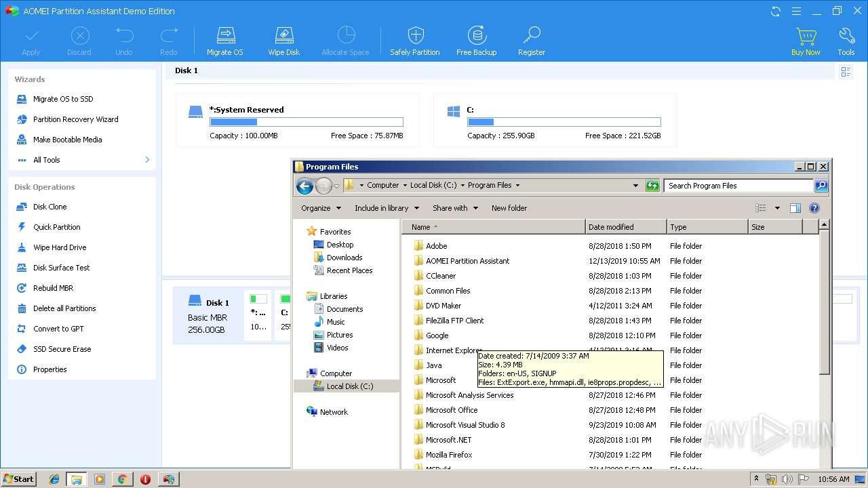Image resolution: width=868 pixels, height=488 pixels.
Task: Refresh AOMEI window using title-bar icon
Action: pos(776,11)
